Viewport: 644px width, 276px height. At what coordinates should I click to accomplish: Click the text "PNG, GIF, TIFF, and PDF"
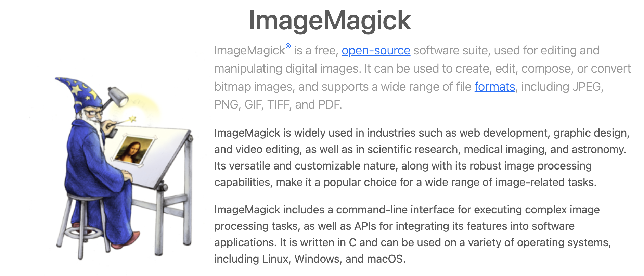click(x=277, y=104)
